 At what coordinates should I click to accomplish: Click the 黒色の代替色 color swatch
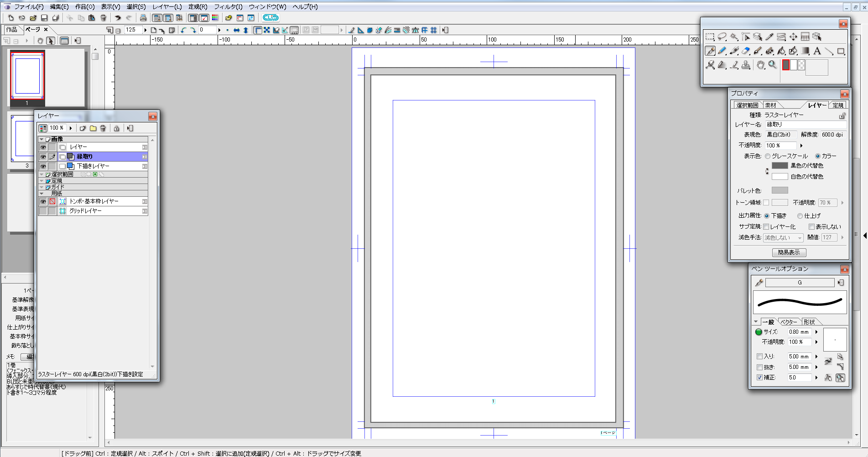coord(780,166)
